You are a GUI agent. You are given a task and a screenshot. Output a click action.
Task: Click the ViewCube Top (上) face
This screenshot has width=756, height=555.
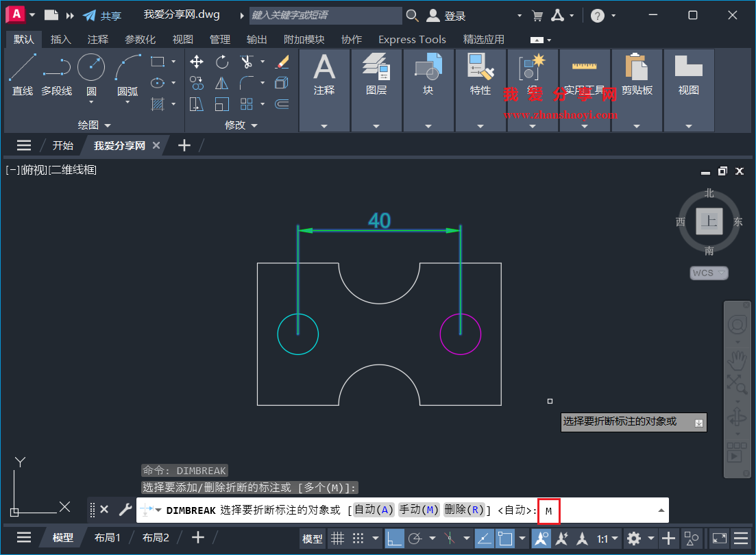(709, 221)
